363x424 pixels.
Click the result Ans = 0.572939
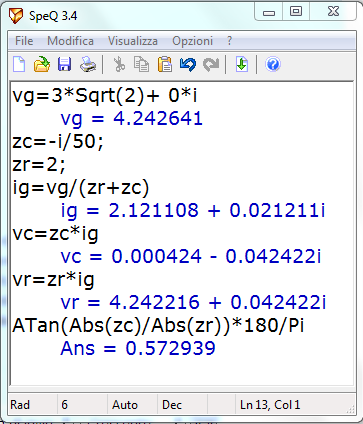coord(138,349)
